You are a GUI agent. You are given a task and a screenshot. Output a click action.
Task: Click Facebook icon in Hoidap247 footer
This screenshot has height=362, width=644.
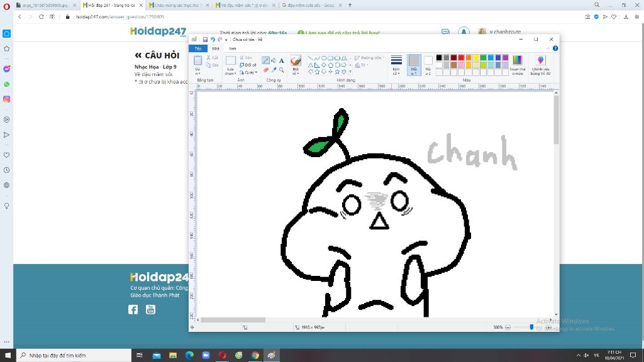[x=133, y=309]
